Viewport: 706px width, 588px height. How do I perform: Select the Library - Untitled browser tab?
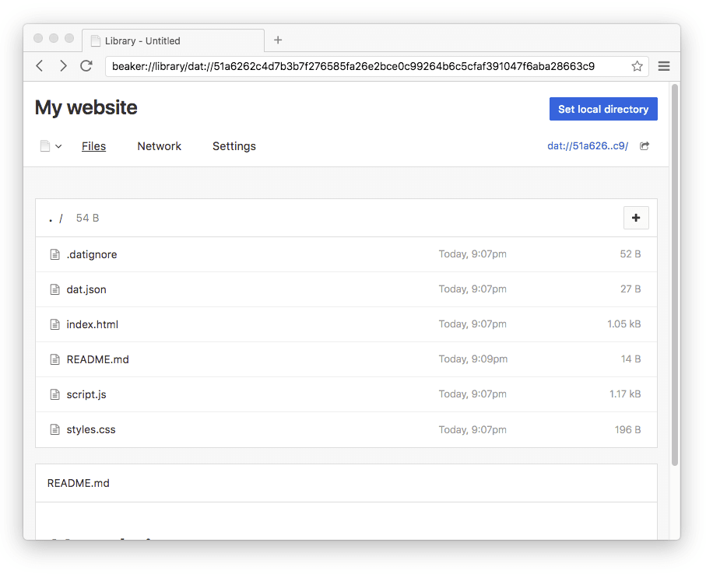point(174,40)
